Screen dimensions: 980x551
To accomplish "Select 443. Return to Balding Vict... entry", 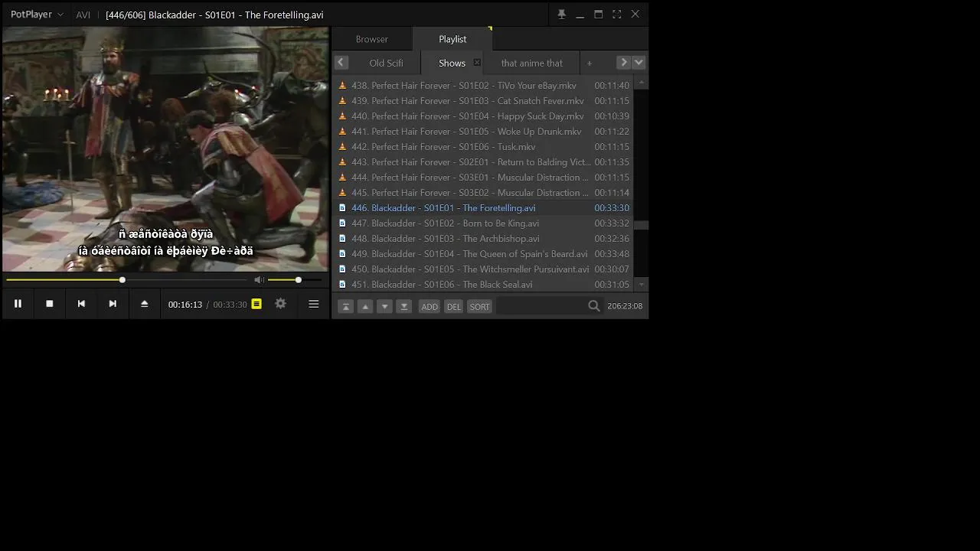I will pos(484,162).
